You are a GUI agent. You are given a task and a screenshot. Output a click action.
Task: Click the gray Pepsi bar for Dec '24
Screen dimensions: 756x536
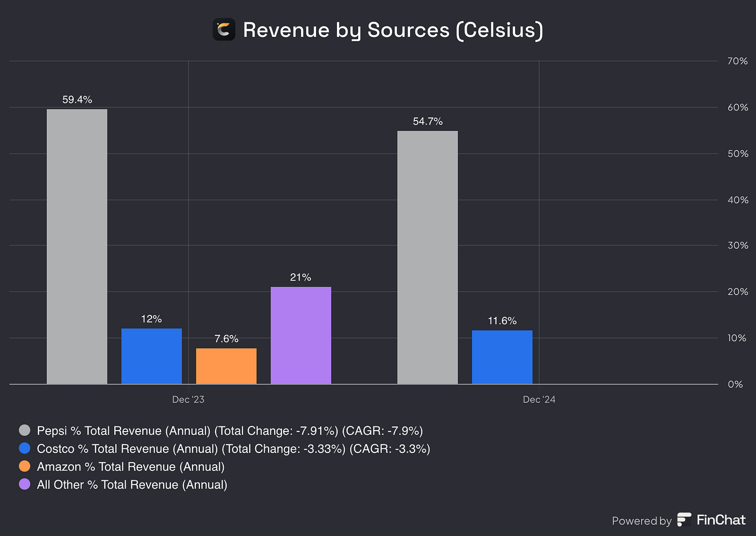point(427,258)
